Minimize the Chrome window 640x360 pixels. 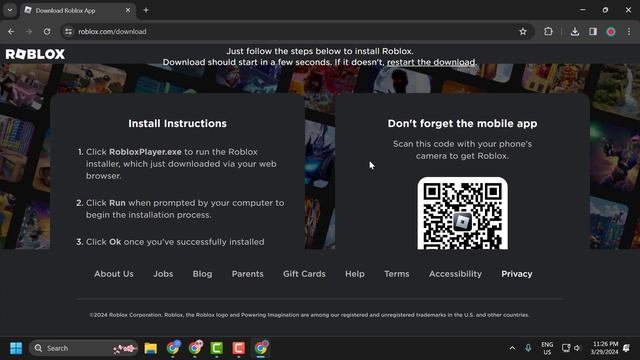(583, 10)
